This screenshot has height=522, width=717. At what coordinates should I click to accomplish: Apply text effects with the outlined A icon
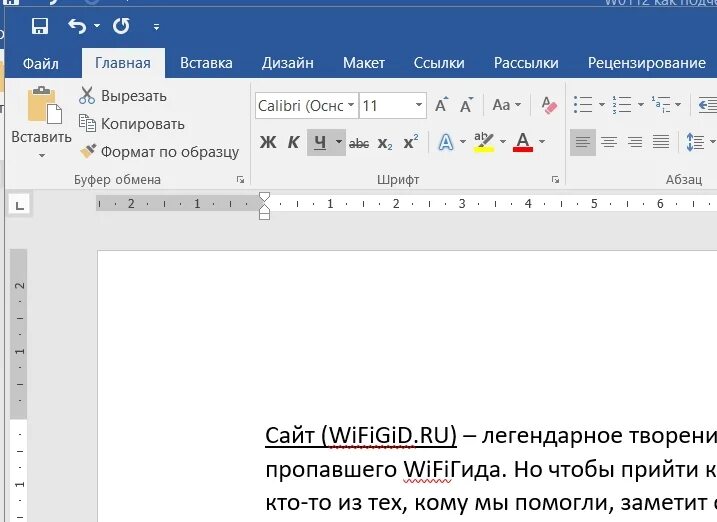tap(445, 143)
